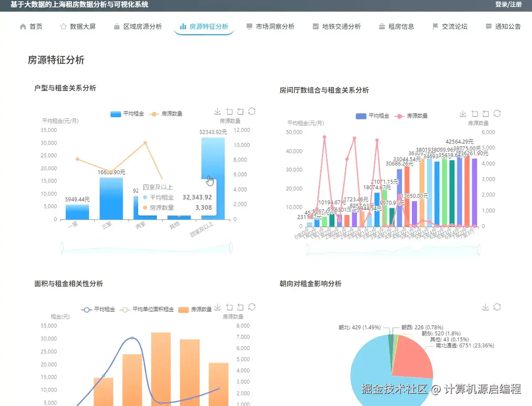The image size is (532, 406).
Task: Toggle 平均单位面积租金 legend item
Action: pos(147,309)
